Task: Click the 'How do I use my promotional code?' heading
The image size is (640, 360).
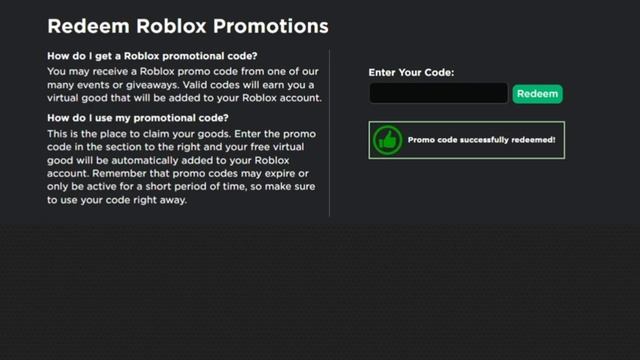Action: coord(138,118)
